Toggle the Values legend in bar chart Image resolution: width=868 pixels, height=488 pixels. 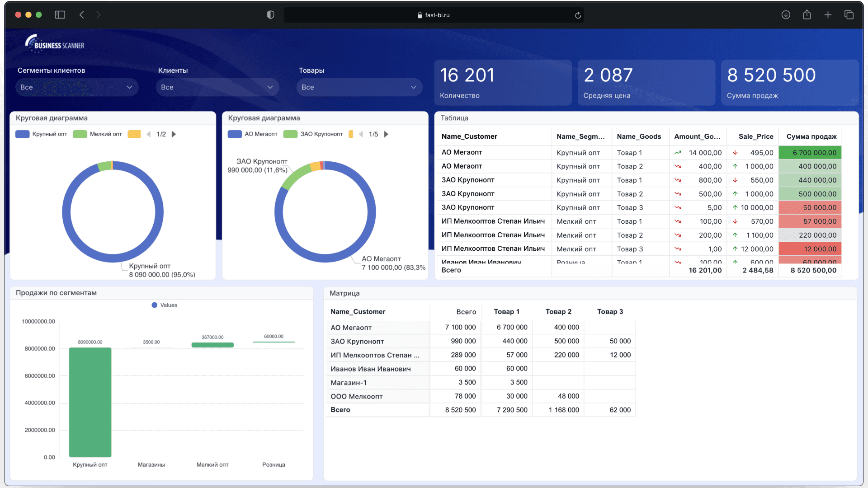(x=165, y=305)
